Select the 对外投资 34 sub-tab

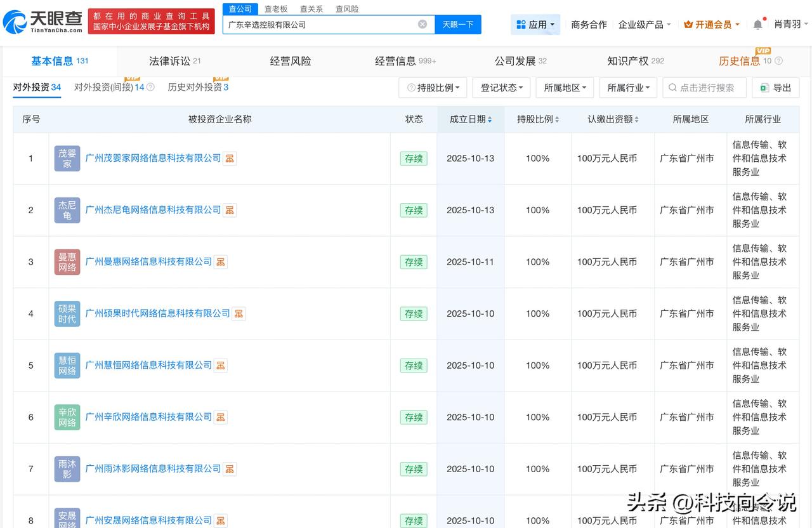(x=37, y=88)
